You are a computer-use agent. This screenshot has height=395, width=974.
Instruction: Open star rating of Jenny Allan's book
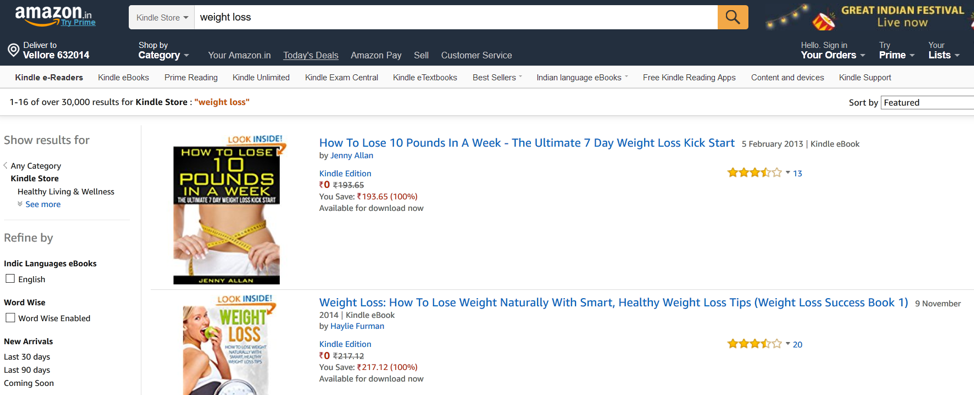pos(754,173)
